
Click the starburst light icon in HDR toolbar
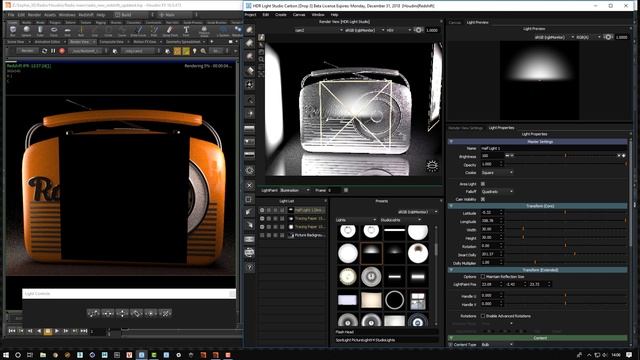pos(249,85)
